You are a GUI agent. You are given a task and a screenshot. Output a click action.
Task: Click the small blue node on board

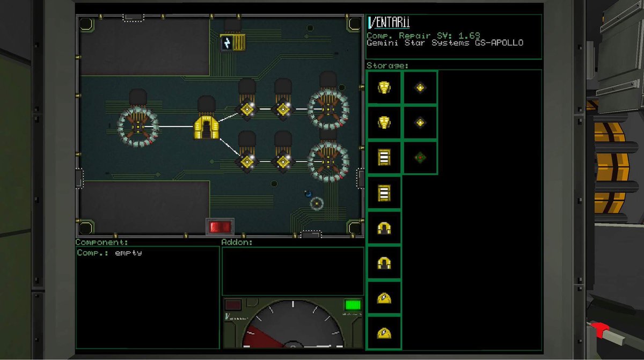(308, 194)
